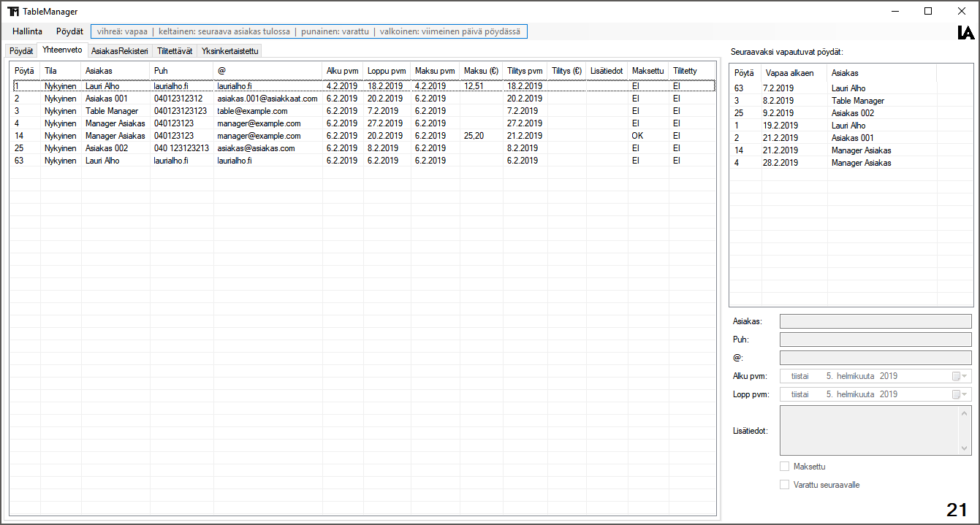
Task: Sort the summary table by Maksu (€) header
Action: (480, 70)
